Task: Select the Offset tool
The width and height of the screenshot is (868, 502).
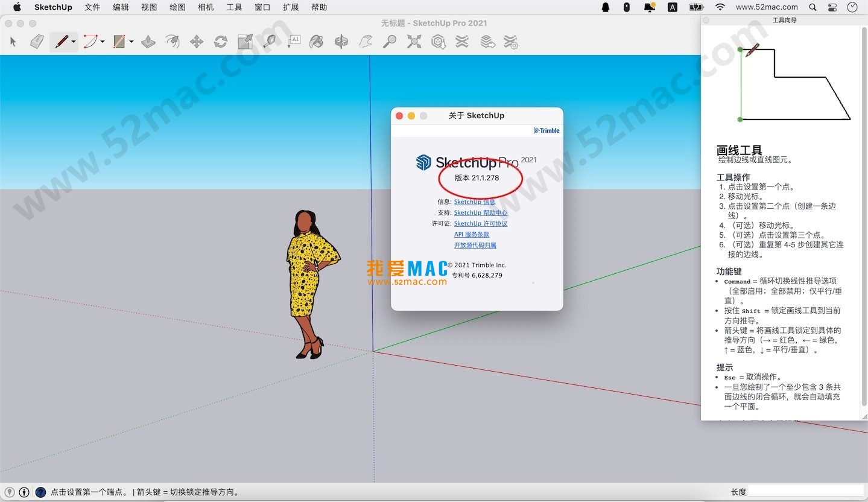Action: [x=173, y=42]
